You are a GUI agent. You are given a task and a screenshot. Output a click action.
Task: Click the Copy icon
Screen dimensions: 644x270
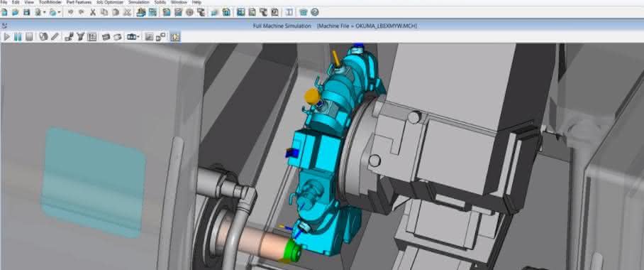click(104, 12)
